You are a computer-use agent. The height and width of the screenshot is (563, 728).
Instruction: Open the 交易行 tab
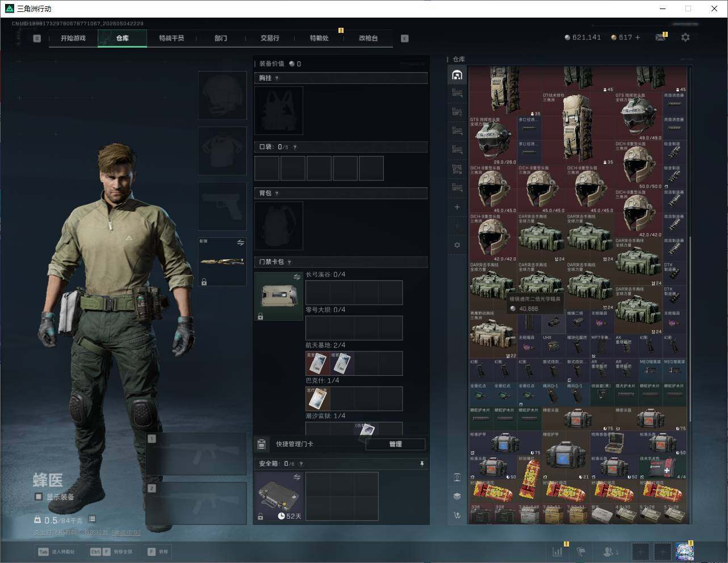coord(270,38)
